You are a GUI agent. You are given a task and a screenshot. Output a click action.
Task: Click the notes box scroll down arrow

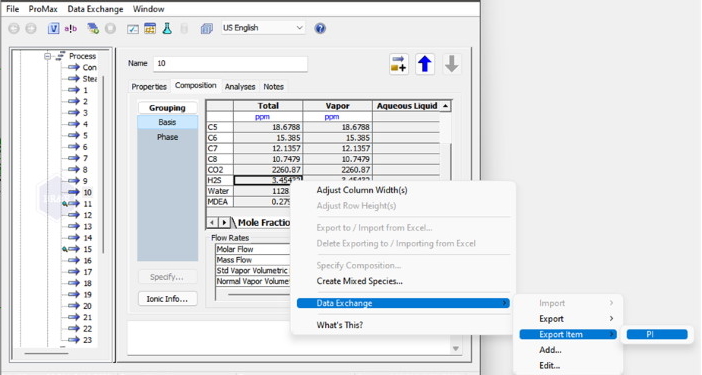click(x=455, y=349)
